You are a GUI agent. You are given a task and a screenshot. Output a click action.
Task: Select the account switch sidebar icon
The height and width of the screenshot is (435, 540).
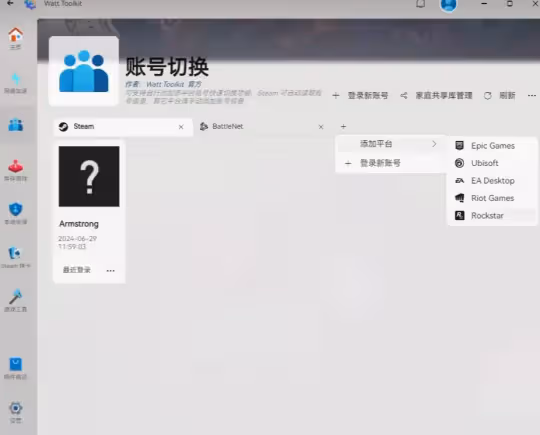pos(15,125)
